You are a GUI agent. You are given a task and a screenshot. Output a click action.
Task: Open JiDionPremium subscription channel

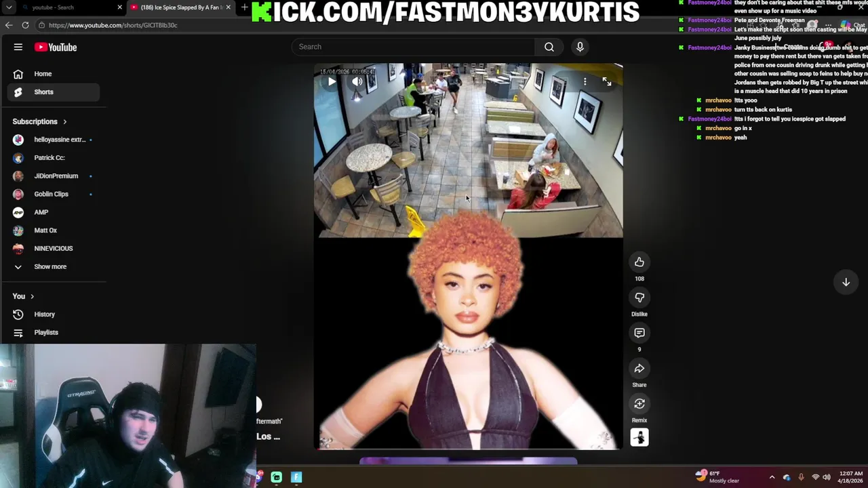click(x=54, y=176)
